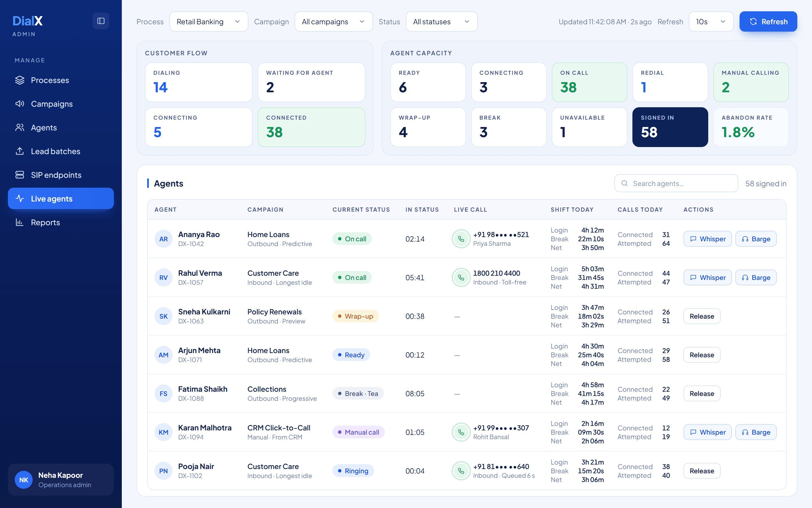This screenshot has width=812, height=508.
Task: Click the Campaigns megaphone icon
Action: pyautogui.click(x=20, y=104)
